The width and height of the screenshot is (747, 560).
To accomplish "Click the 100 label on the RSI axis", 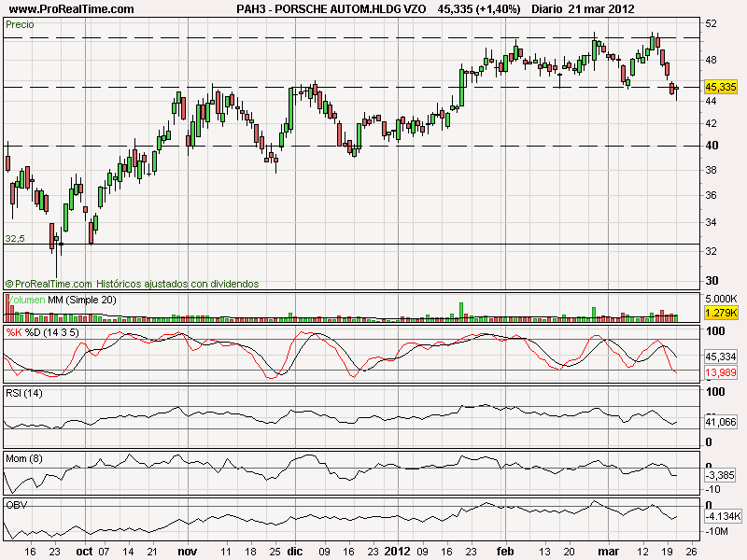I will click(715, 392).
